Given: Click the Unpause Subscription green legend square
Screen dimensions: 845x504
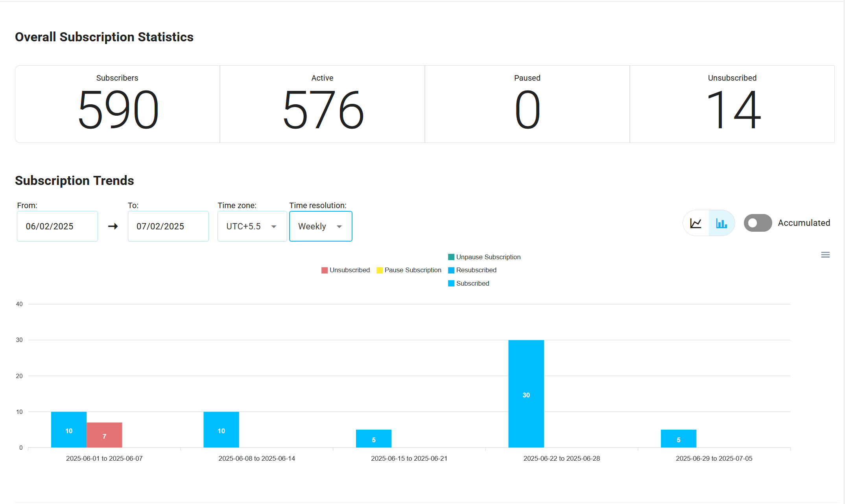Looking at the screenshot, I should click(451, 257).
